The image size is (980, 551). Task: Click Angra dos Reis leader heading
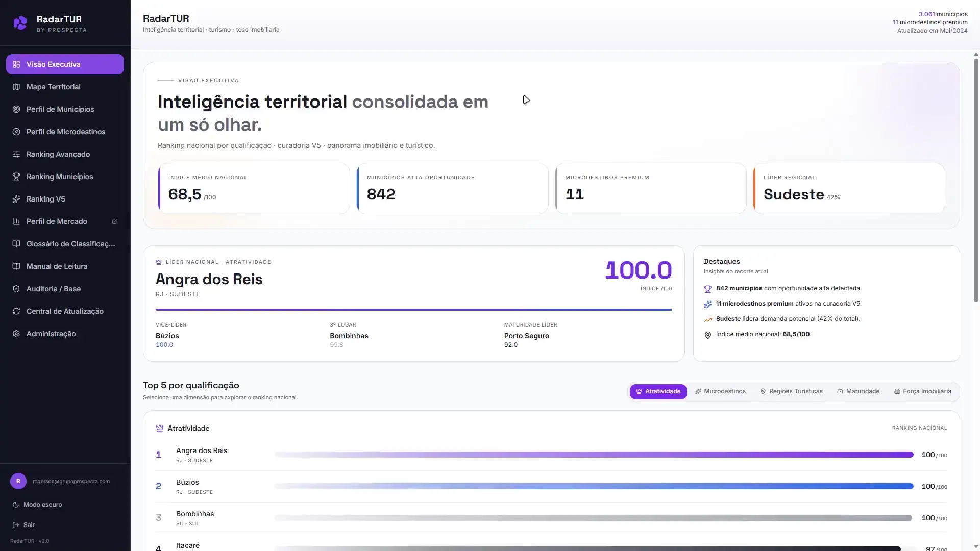(x=209, y=279)
